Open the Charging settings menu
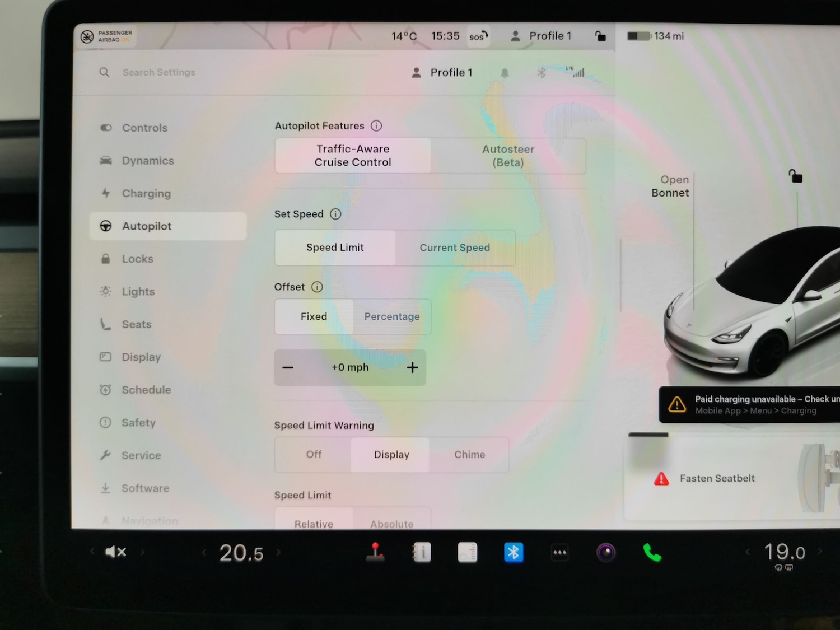840x630 pixels. [x=146, y=194]
